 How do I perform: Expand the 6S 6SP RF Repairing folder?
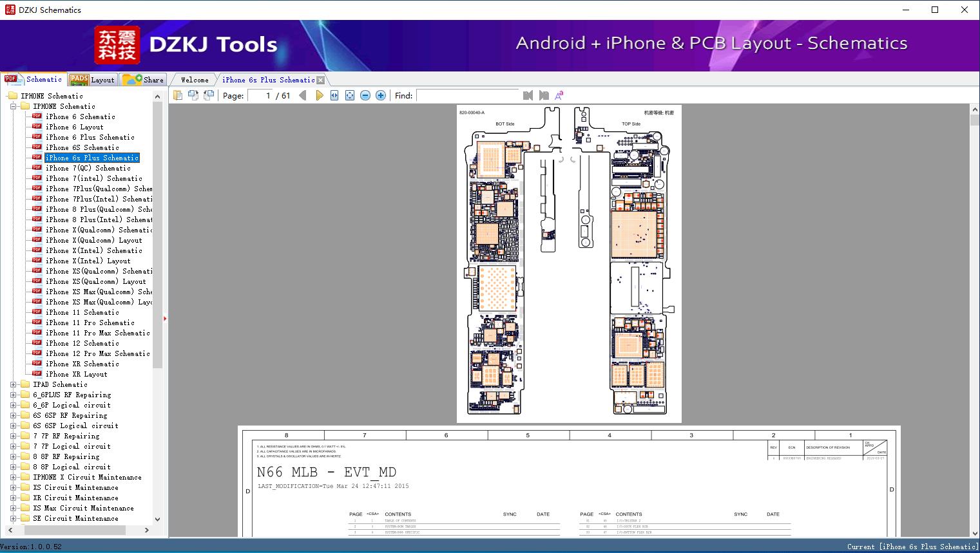[14, 415]
